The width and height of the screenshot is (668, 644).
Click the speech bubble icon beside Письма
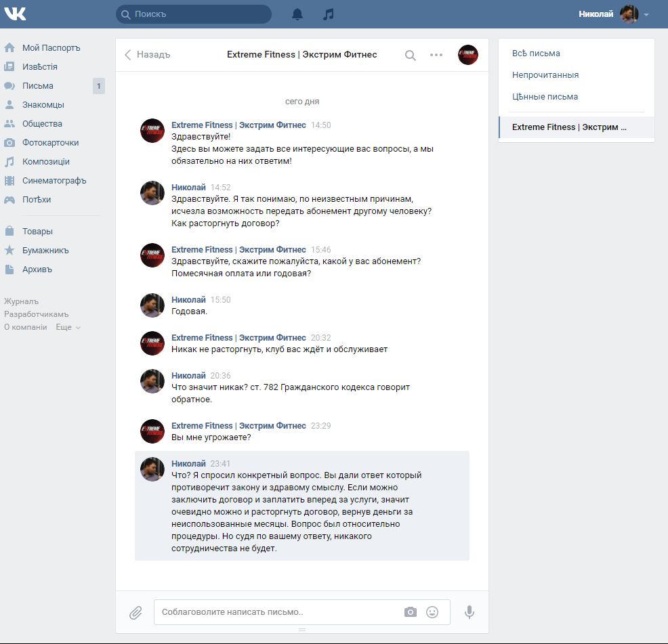point(9,85)
